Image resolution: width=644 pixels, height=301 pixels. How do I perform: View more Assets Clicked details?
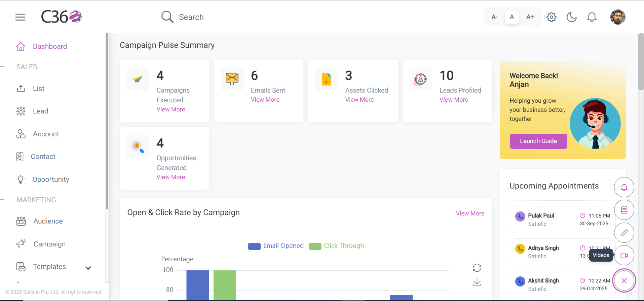click(359, 100)
